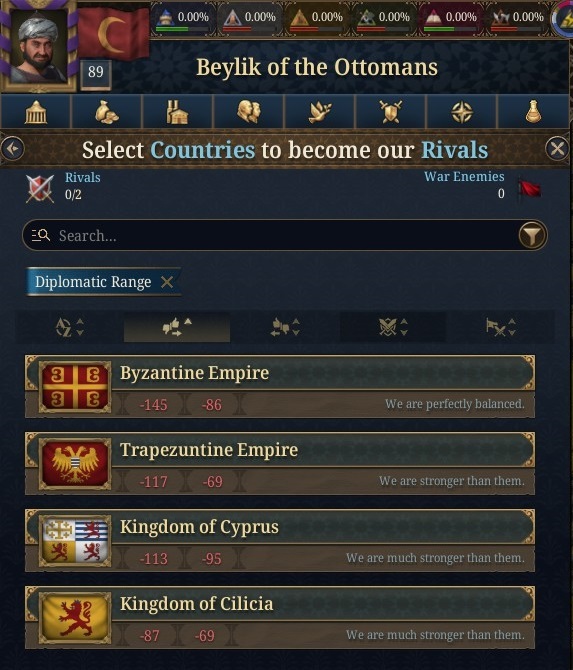Viewport: 573px width, 670px height.
Task: Toggle sort by military strength column
Action: click(x=393, y=327)
